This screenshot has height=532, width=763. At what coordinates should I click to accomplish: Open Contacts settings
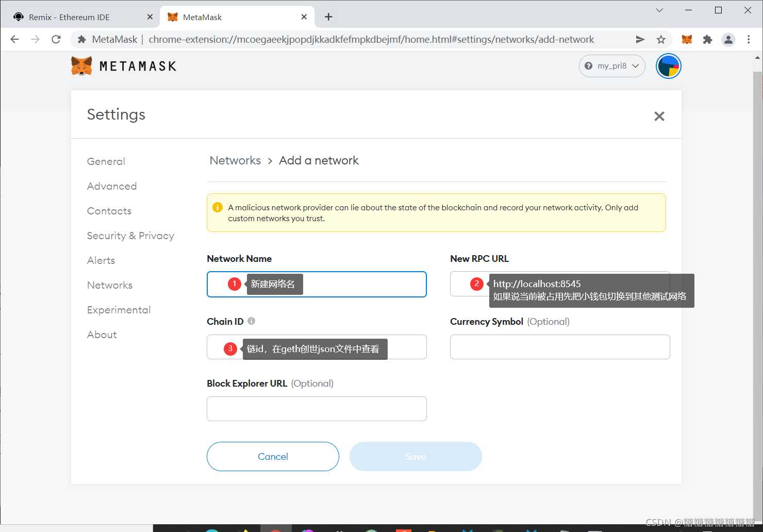click(109, 211)
